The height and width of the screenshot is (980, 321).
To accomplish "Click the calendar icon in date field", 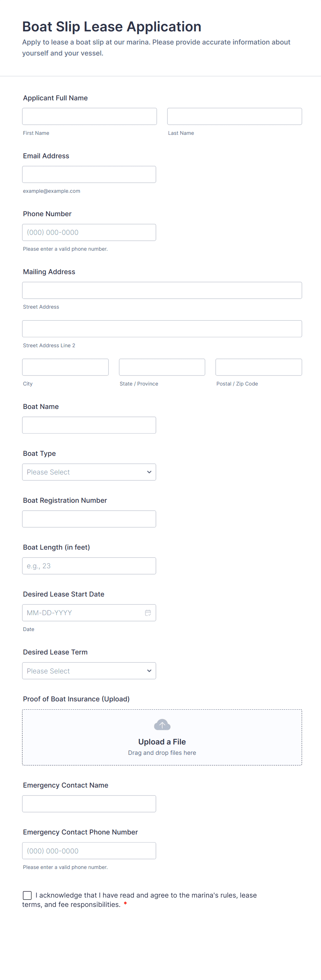I will pos(148,612).
